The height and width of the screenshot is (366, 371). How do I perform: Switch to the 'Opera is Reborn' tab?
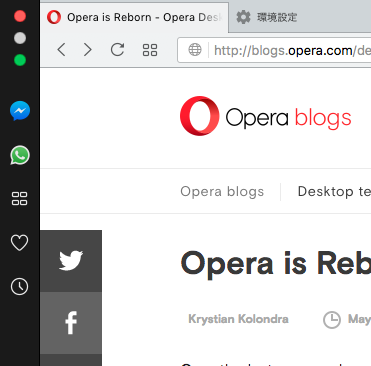point(134,17)
